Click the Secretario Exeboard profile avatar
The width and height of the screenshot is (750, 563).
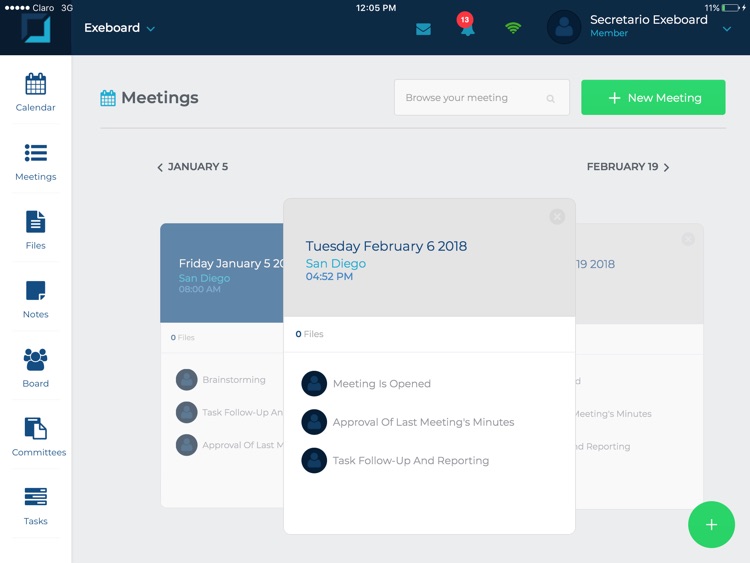point(564,27)
